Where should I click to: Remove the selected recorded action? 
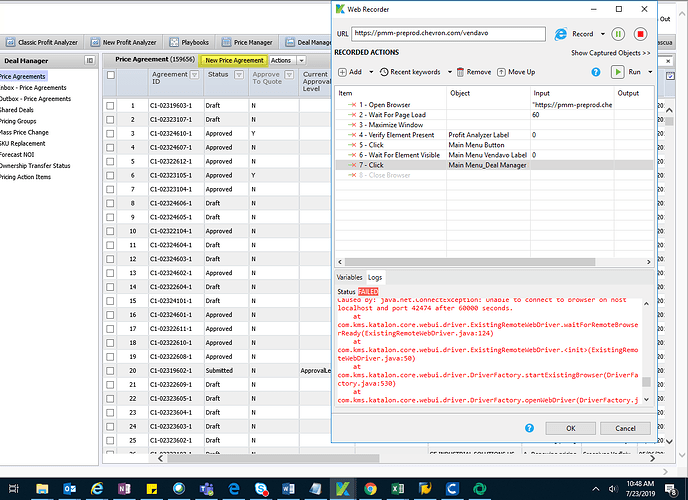point(474,72)
